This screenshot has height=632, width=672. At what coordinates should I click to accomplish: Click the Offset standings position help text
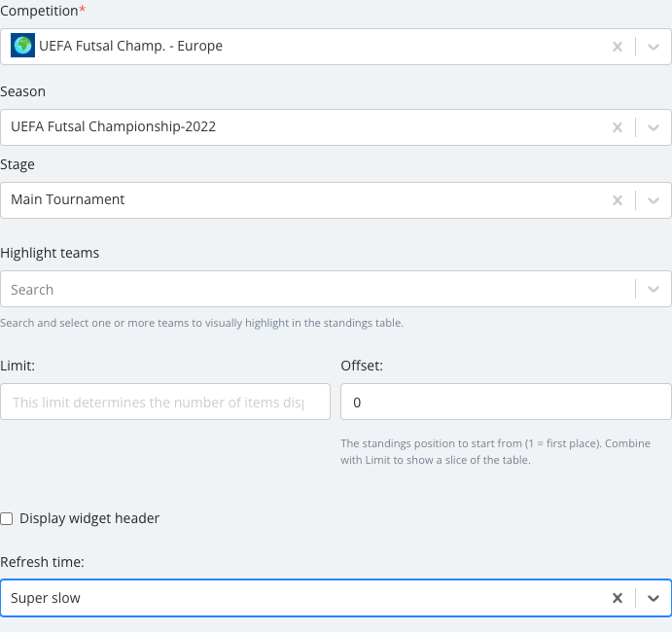(x=495, y=451)
